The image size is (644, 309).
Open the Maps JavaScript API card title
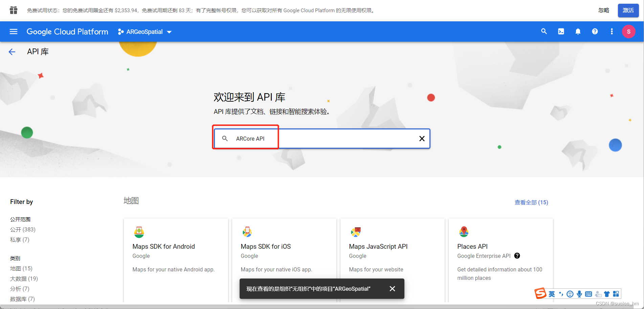[378, 246]
